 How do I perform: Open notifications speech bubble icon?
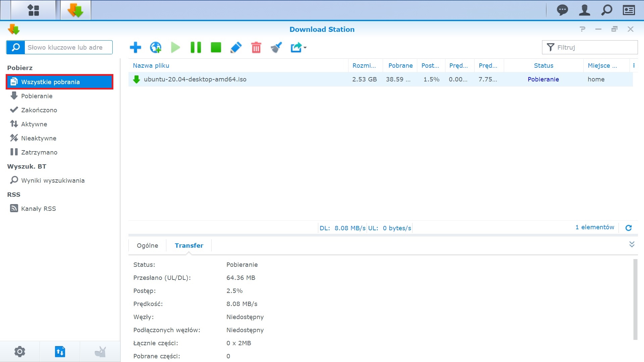pos(562,10)
